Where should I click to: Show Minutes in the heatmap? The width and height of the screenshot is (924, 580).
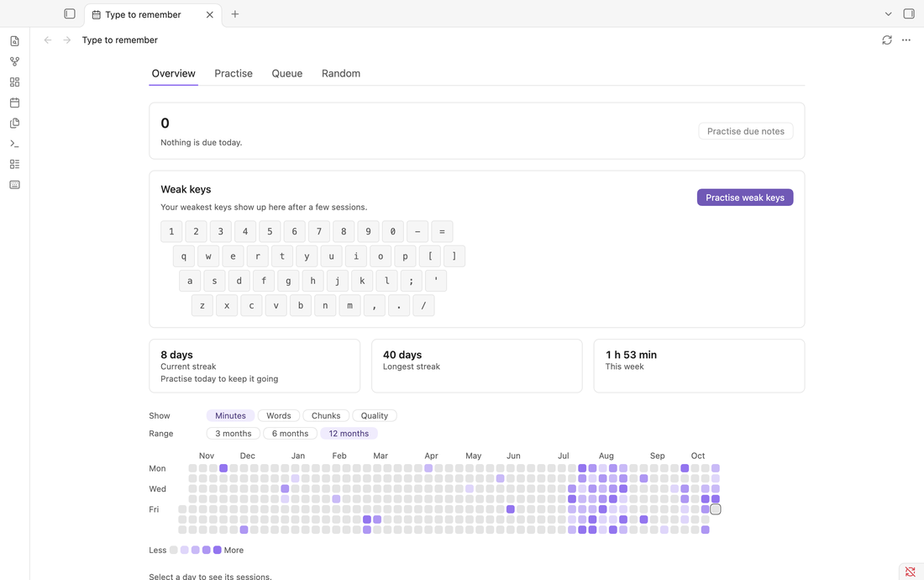230,415
